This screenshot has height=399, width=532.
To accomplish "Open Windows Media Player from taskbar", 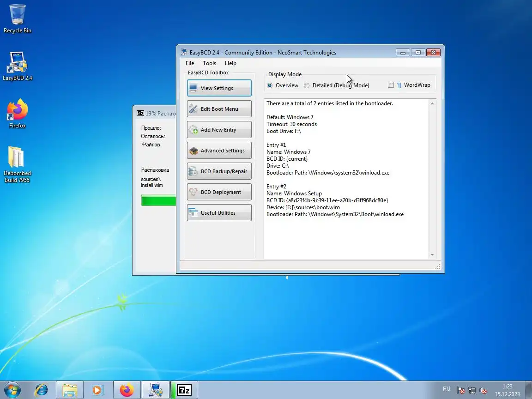I will point(98,390).
